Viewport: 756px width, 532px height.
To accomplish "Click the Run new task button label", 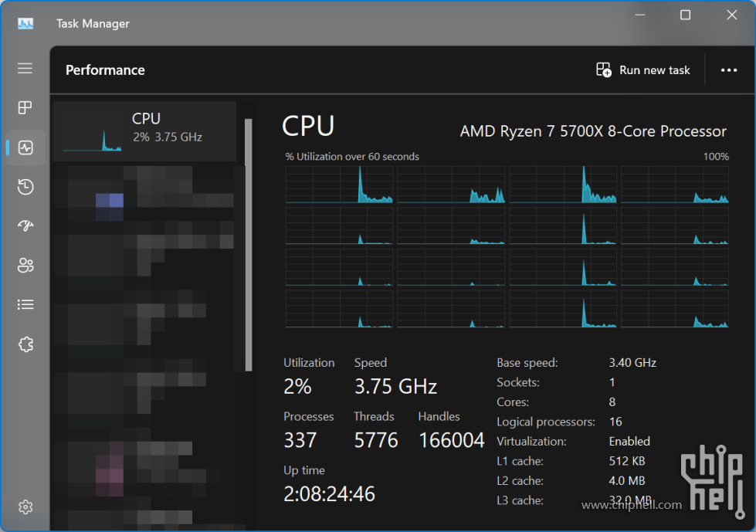I will click(654, 70).
